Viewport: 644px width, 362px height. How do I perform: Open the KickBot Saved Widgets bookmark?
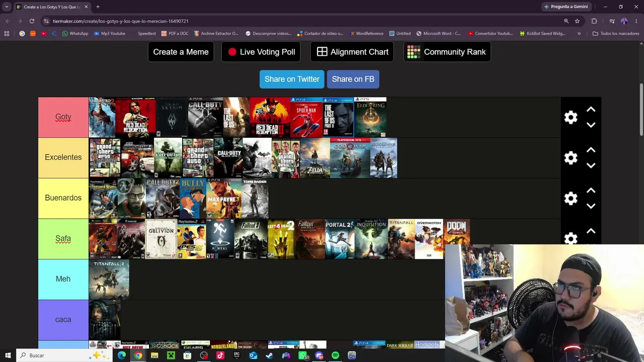click(x=543, y=34)
